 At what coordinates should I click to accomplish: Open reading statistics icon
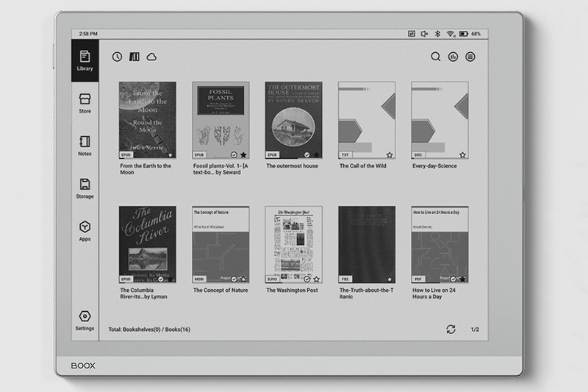(453, 57)
